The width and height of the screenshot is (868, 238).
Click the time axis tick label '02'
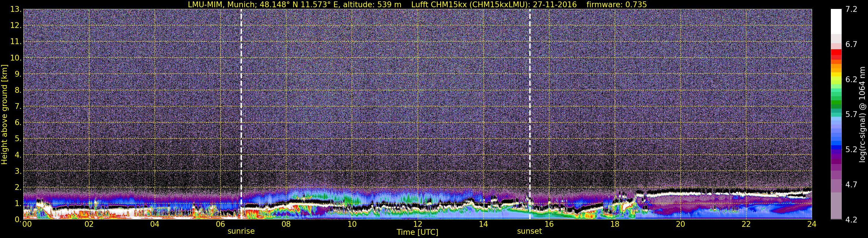(x=89, y=224)
